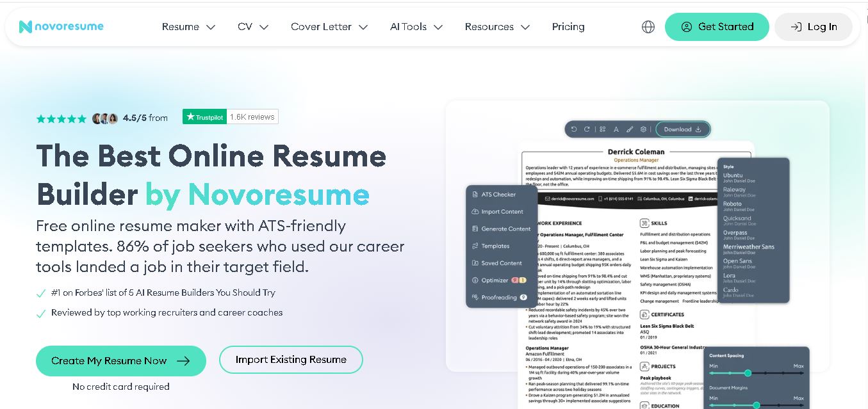
Task: Select the Cardo font style
Action: 738,293
